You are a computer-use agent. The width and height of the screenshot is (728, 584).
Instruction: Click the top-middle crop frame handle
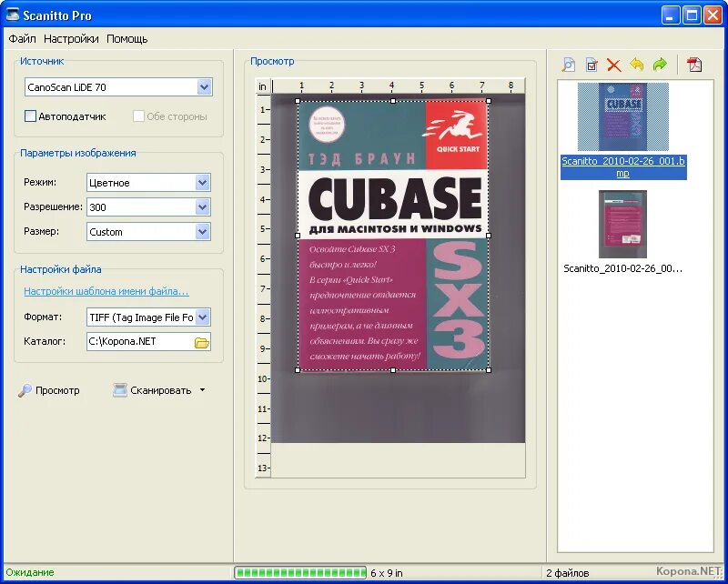[393, 101]
